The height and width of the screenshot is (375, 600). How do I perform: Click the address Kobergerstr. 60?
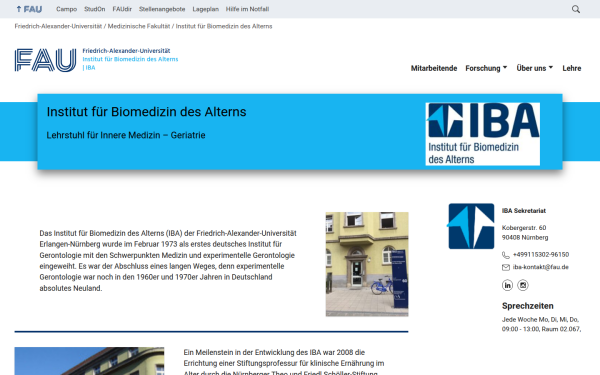point(524,228)
